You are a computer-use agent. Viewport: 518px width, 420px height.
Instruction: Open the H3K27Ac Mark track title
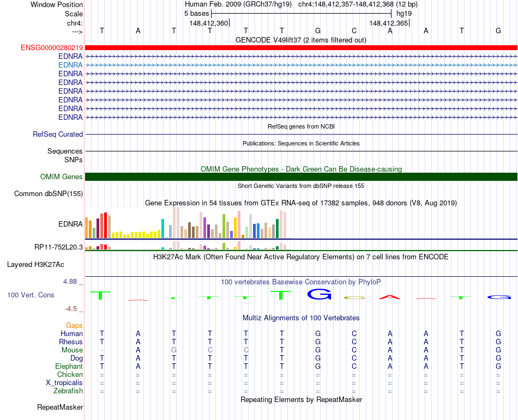click(x=301, y=257)
